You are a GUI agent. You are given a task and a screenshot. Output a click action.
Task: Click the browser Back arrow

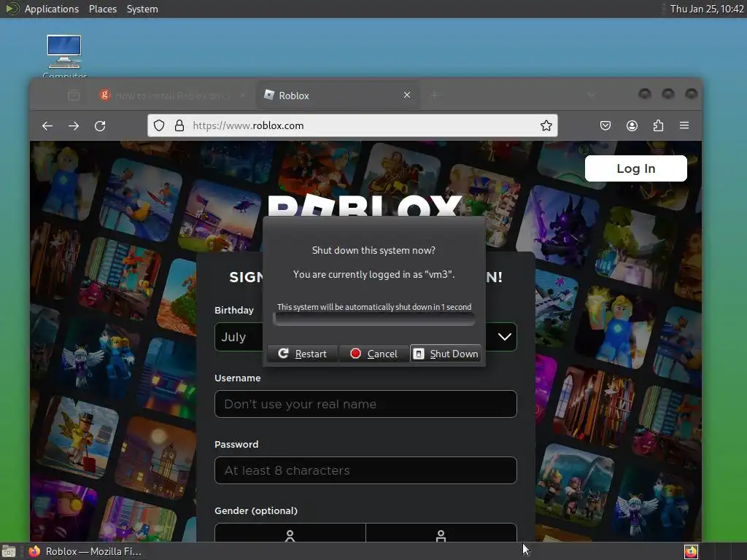click(47, 125)
